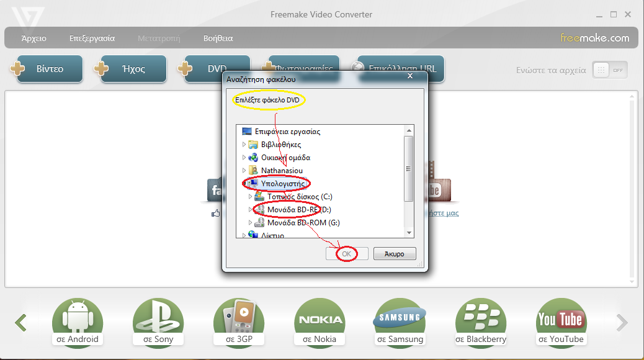Select Επιφάνεια εργασίας in the folder tree
Viewport: 644px width, 360px height.
coord(287,132)
